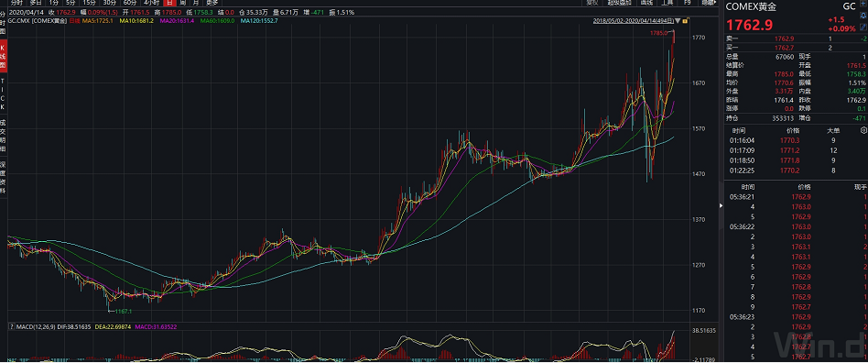Expand date range dropdown triangle
868x363 pixels.
tap(678, 20)
